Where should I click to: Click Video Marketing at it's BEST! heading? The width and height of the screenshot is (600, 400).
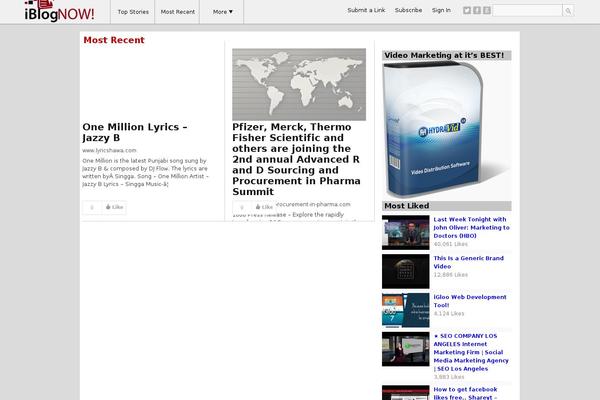tap(447, 56)
